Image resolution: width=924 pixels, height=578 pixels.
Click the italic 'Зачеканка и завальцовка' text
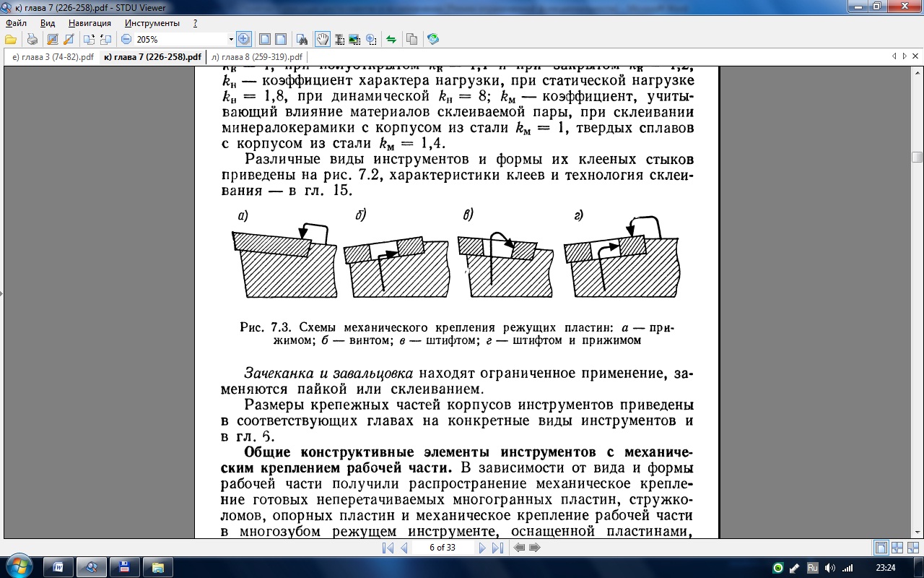coord(329,374)
